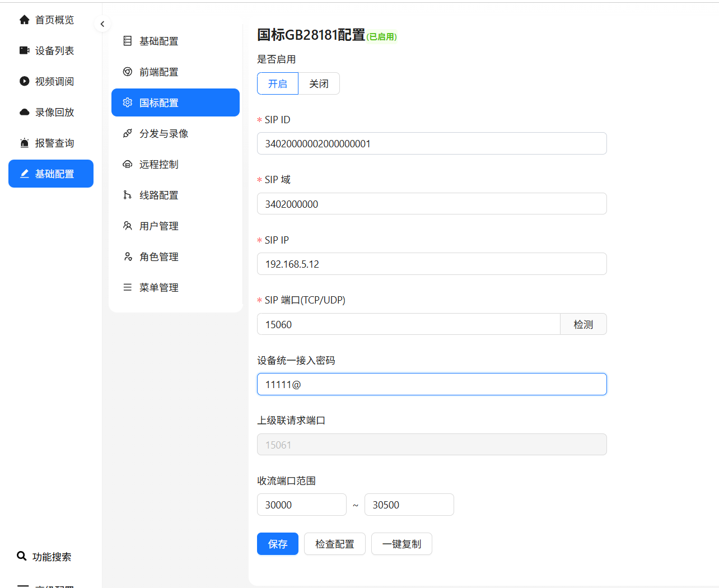Click the 一键复制 button
This screenshot has height=588, width=719.
pos(401,544)
